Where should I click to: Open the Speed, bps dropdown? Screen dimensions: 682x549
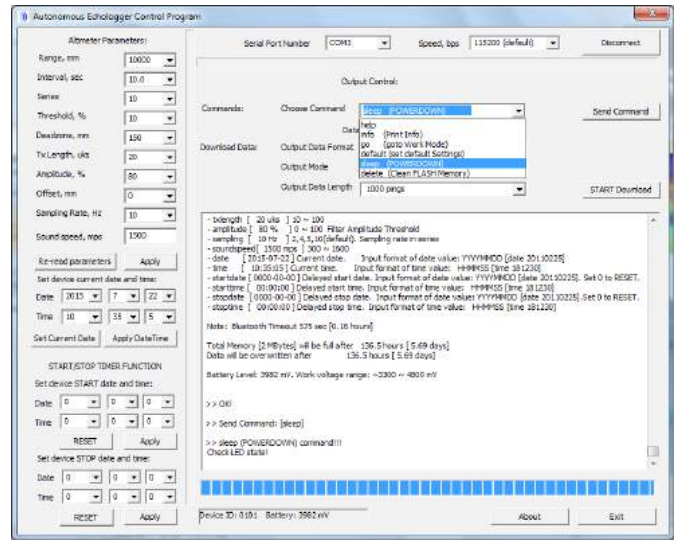553,44
